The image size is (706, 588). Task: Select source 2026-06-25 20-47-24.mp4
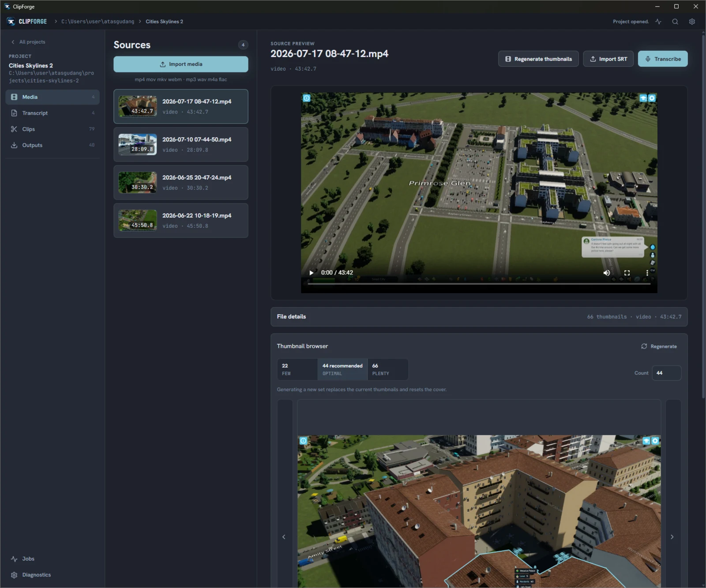181,182
